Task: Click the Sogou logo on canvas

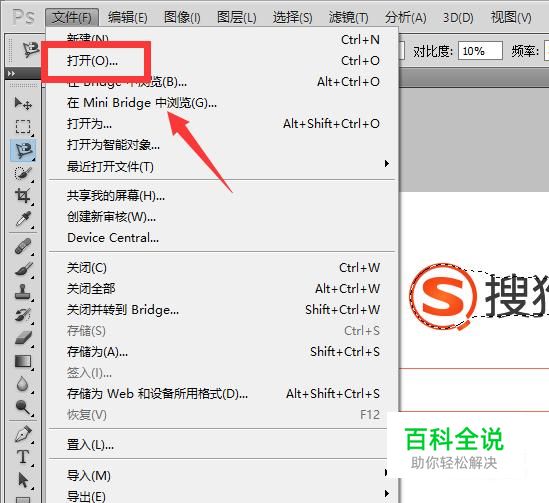Action: point(444,297)
